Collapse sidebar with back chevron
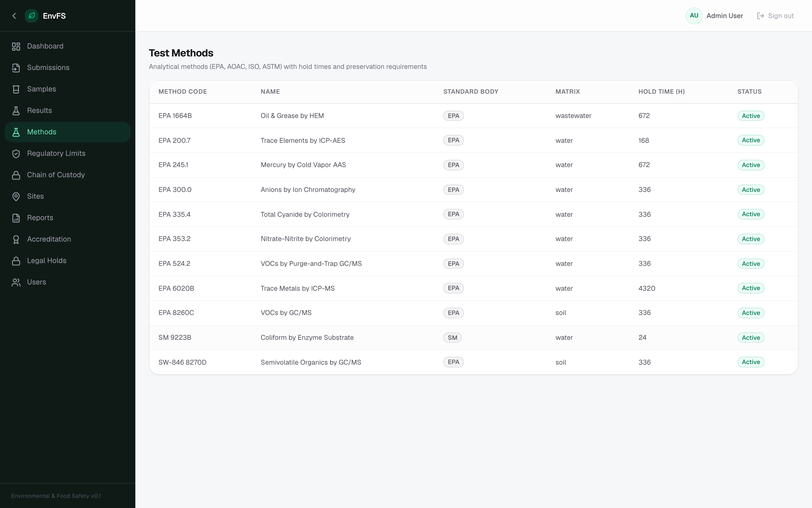Screen dimensions: 812x508 coord(14,16)
